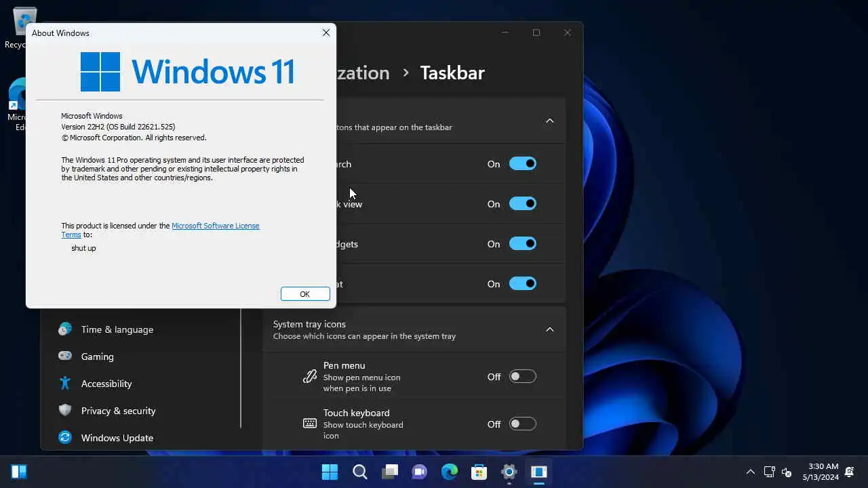Click OK in About Windows dialog
Image resolution: width=868 pixels, height=488 pixels.
coord(305,293)
